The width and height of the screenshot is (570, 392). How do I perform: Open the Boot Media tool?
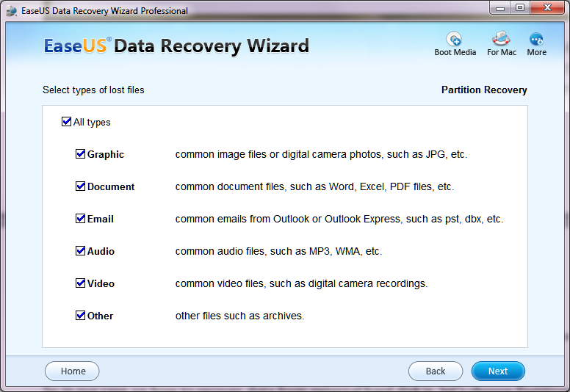[x=455, y=44]
